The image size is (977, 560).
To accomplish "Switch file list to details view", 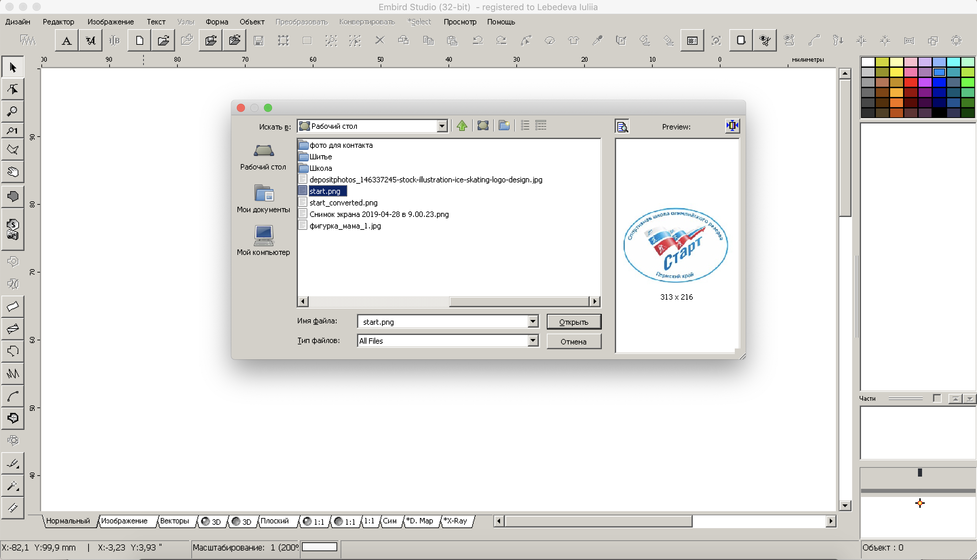I will point(541,126).
